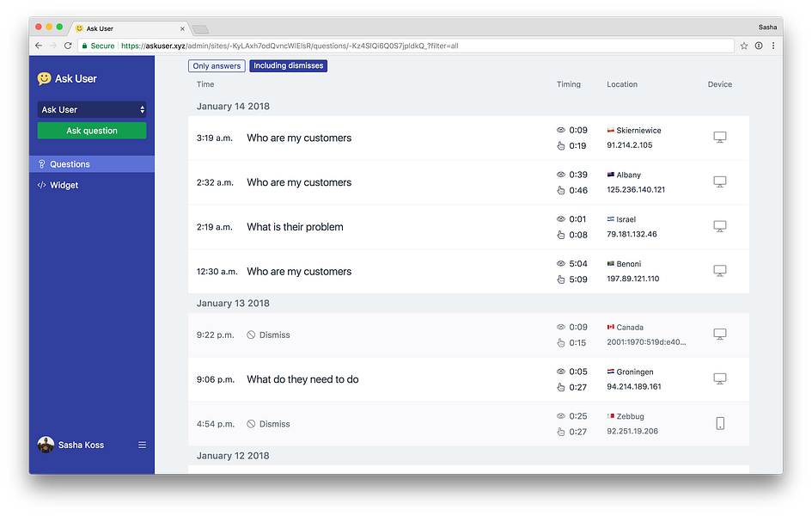This screenshot has height=516, width=812.
Task: Open What do they need to do response
Action: (468, 379)
